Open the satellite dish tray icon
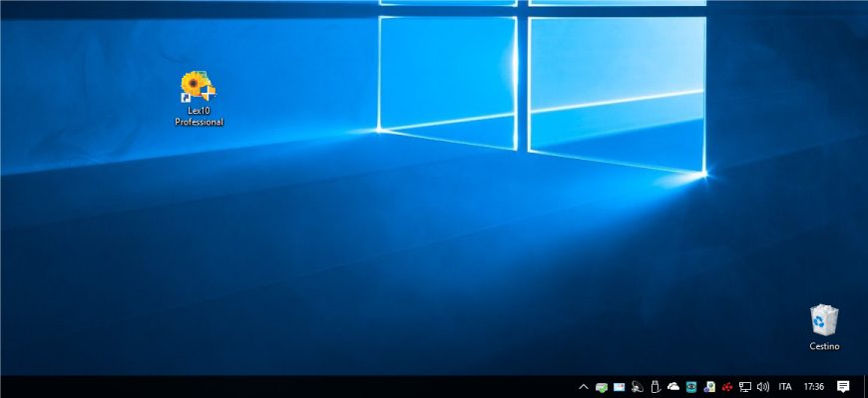This screenshot has height=398, width=868. pos(638,387)
